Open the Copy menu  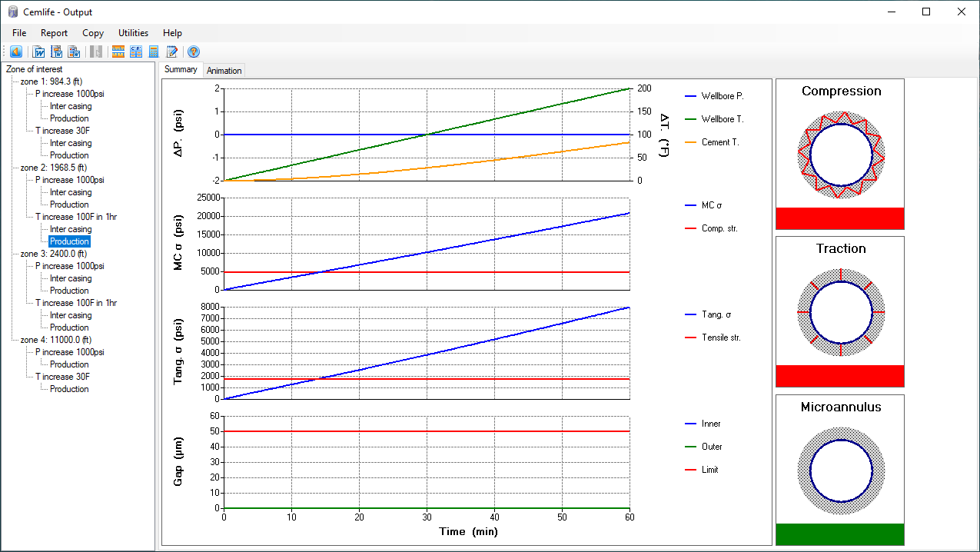pyautogui.click(x=93, y=33)
